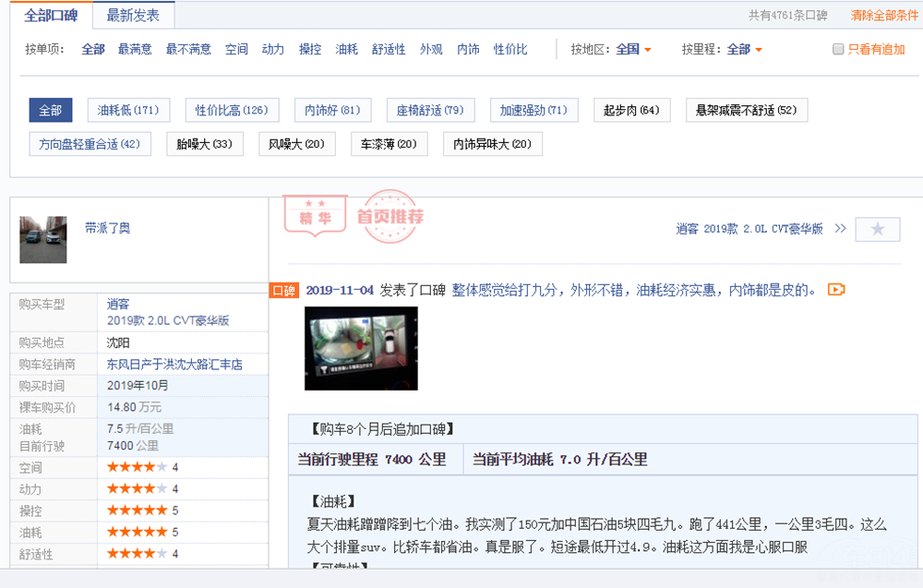This screenshot has width=923, height=588.
Task: Open the 360 camera review photo
Action: (361, 348)
